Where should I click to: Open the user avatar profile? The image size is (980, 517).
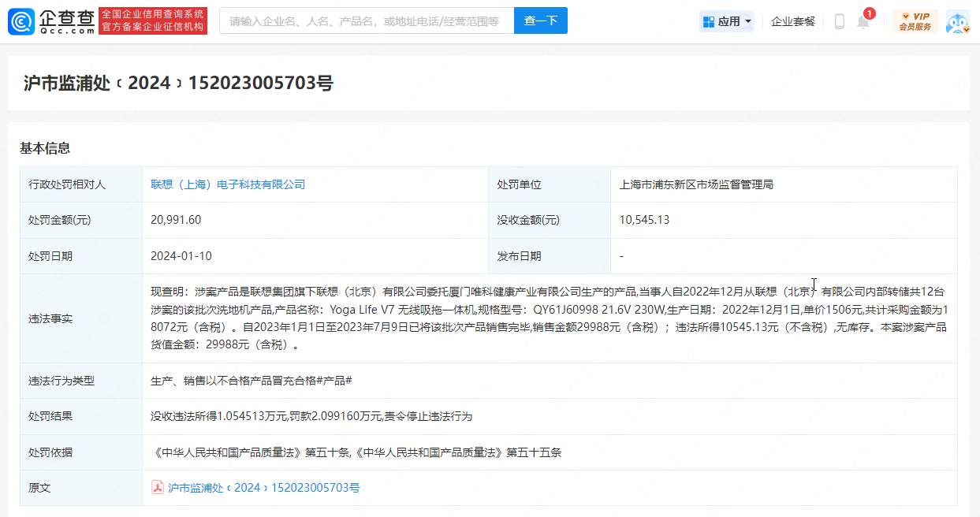pyautogui.click(x=957, y=21)
